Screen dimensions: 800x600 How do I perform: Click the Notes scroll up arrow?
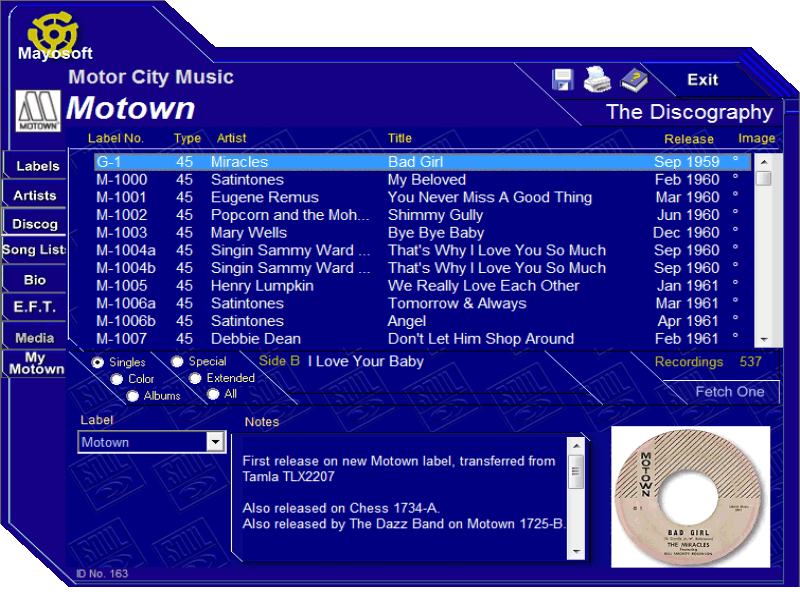pos(576,446)
